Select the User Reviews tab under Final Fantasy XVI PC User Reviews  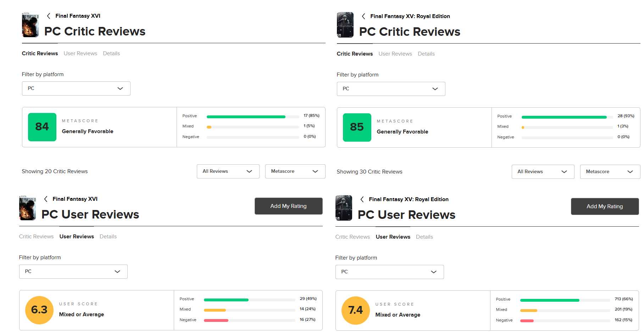(x=77, y=237)
